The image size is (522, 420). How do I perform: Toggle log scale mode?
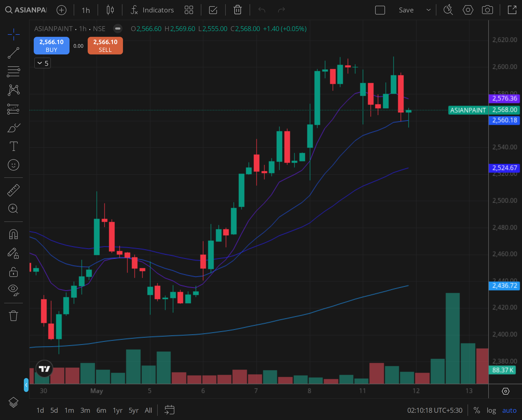coord(491,410)
